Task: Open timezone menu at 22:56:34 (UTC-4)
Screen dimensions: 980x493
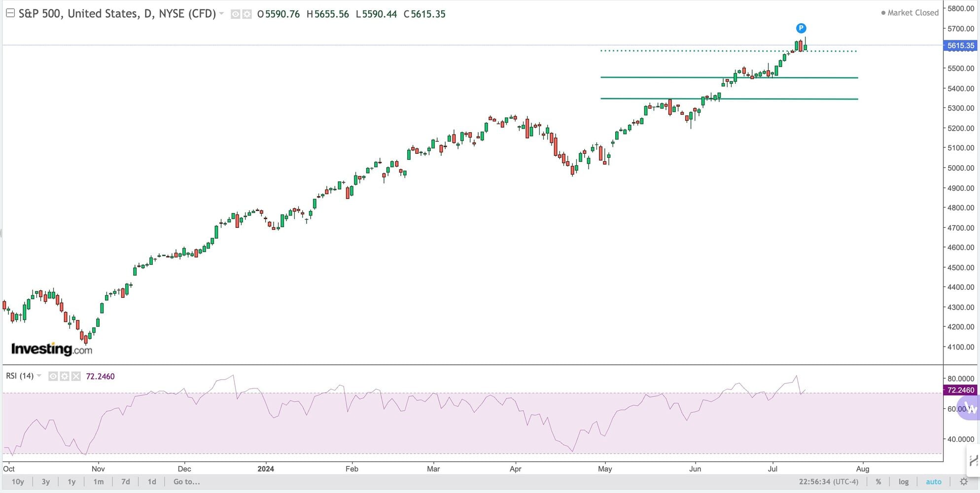Action: click(829, 482)
